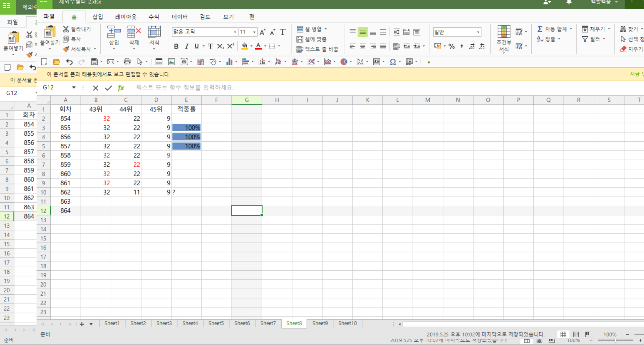644x345 pixels.
Task: Click the font color red A swatch
Action: click(258, 47)
